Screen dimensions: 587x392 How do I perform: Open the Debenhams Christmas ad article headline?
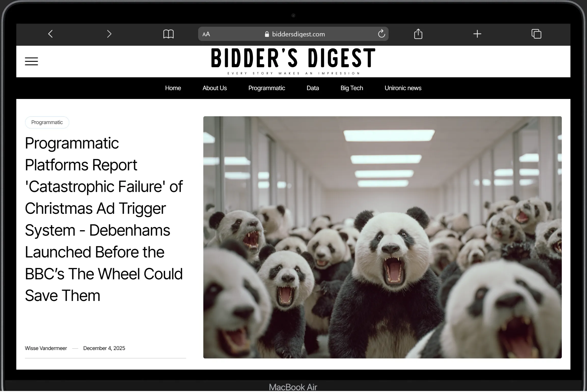[104, 219]
